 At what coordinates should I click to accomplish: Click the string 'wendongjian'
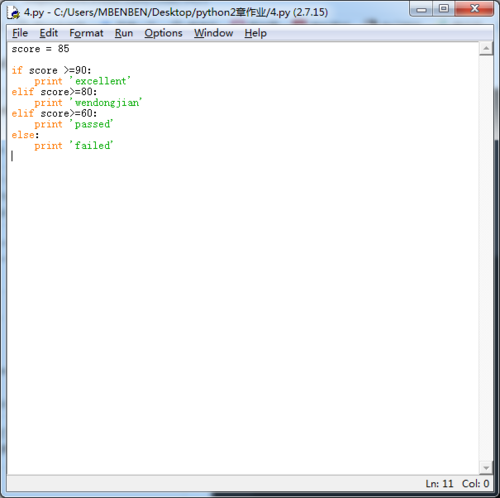pyautogui.click(x=106, y=102)
